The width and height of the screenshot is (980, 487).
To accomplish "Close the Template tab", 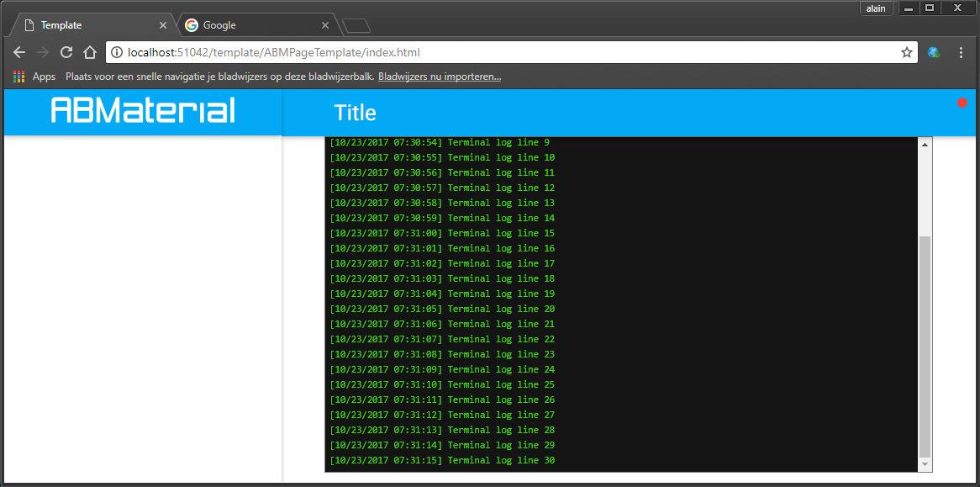I will pos(162,25).
